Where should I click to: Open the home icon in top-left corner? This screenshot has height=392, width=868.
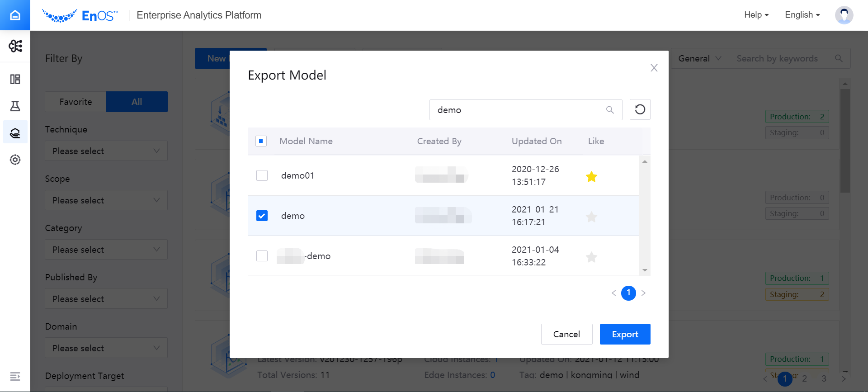click(x=15, y=15)
